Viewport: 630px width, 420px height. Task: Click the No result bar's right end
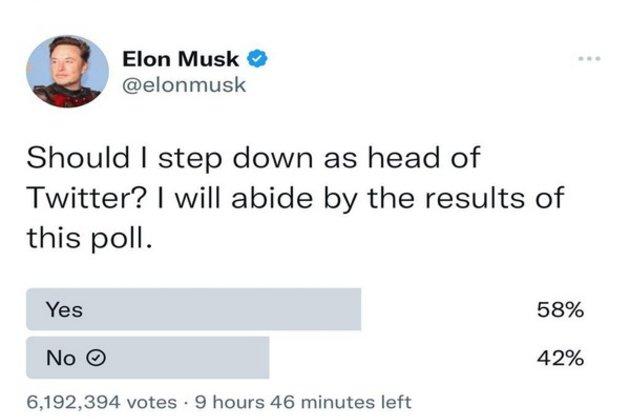(x=264, y=357)
